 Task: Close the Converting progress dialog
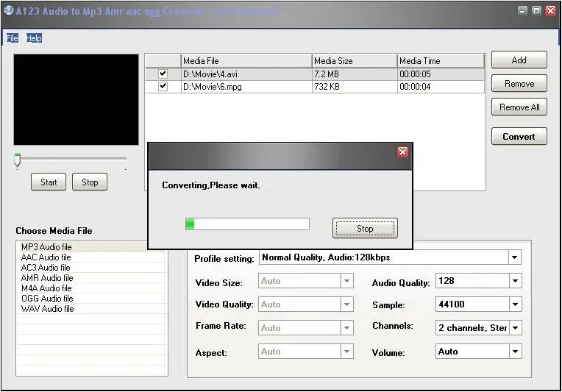402,152
